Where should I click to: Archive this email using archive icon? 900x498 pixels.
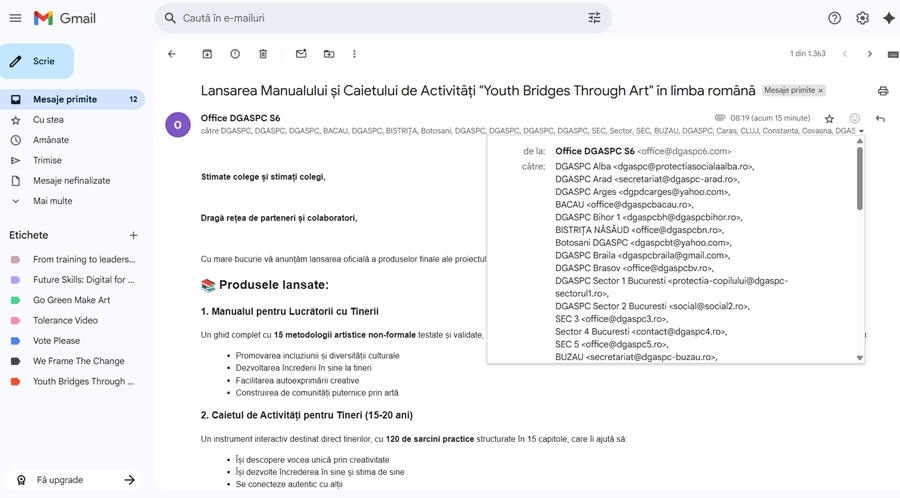tap(207, 54)
